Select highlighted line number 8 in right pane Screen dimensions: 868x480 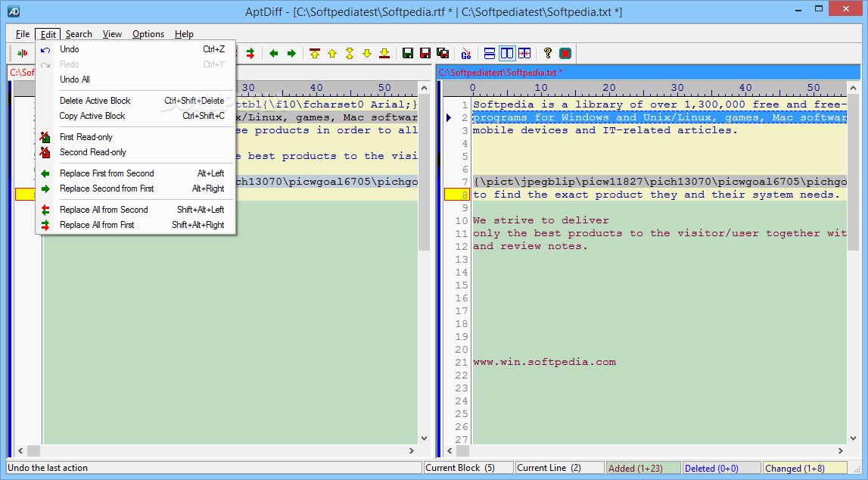coord(457,195)
